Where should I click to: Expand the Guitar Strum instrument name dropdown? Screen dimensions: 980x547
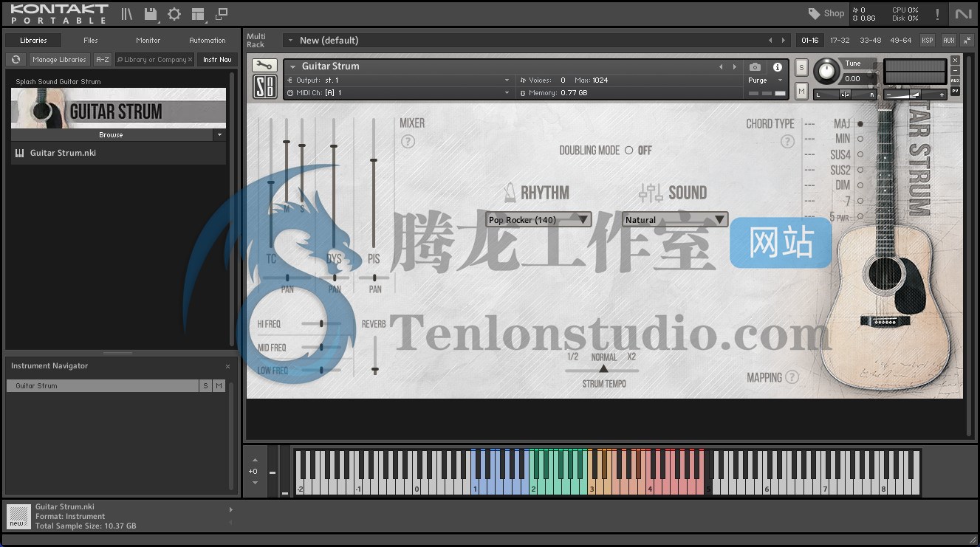pyautogui.click(x=292, y=66)
